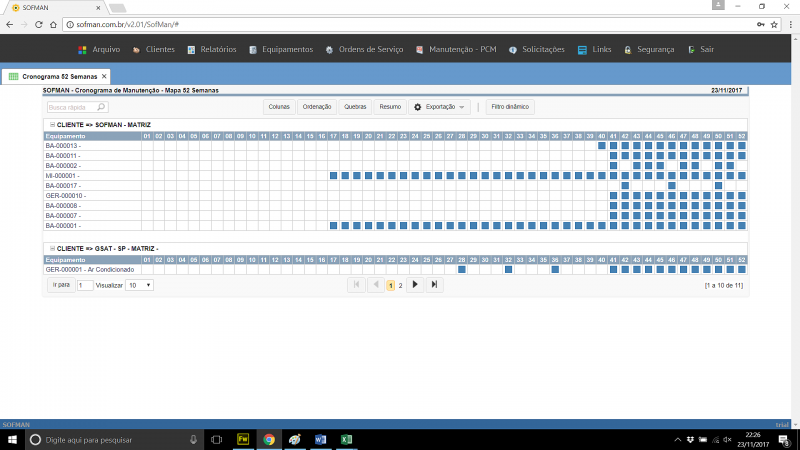
Task: Collapse the CLIENTE SOFMAN - MATRIZ group
Action: pyautogui.click(x=51, y=124)
